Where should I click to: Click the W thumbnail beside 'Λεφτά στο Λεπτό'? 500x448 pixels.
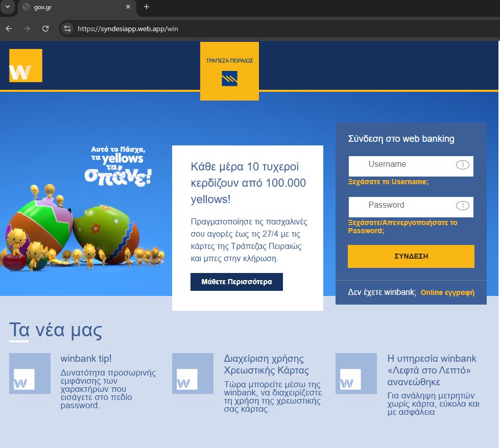tap(356, 373)
